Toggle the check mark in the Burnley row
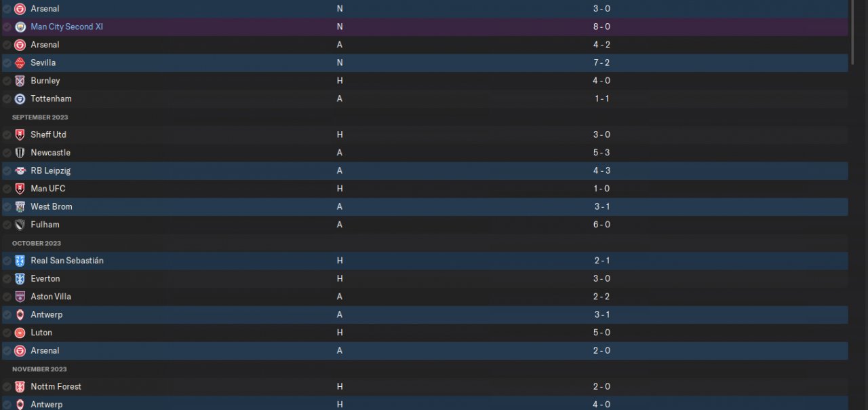 (x=7, y=81)
